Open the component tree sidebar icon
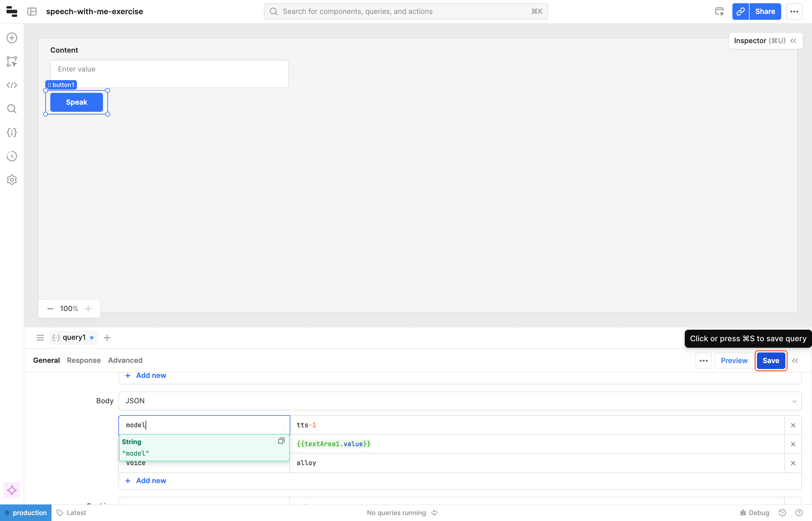 click(x=12, y=62)
